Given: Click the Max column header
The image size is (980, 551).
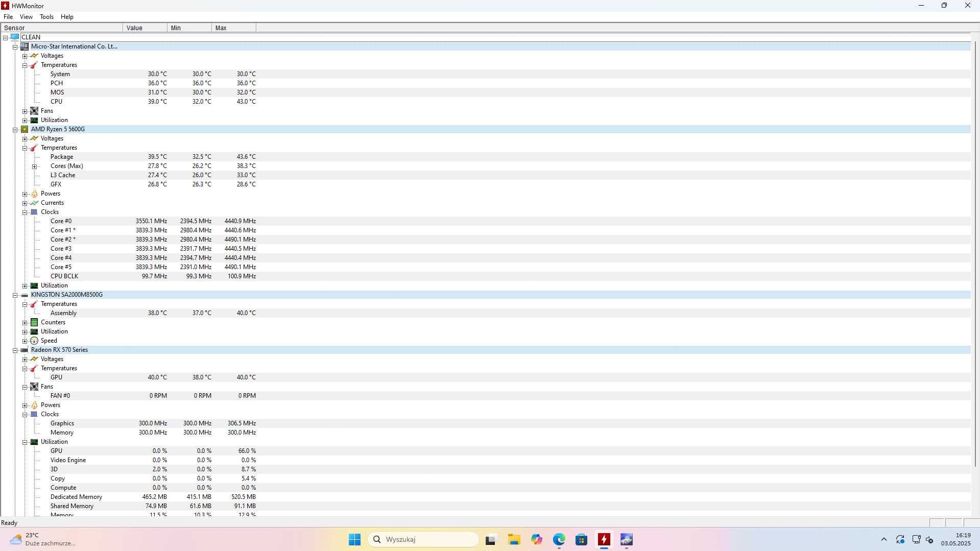Looking at the screenshot, I should coord(234,28).
